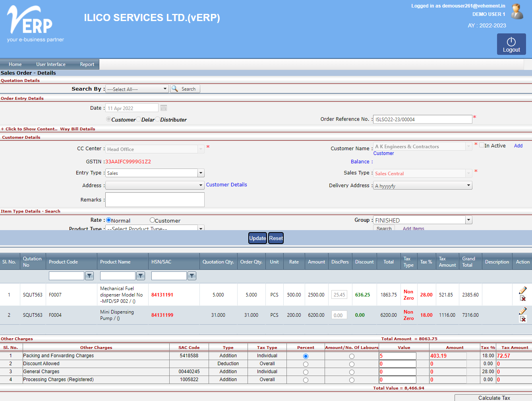
Task: Click the search magnifier icon
Action: coord(175,89)
